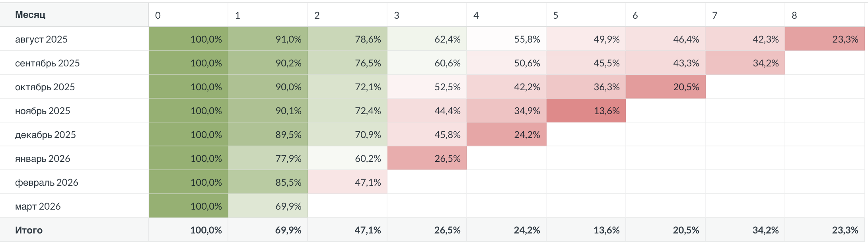868x245 pixels.
Task: Click the 69,9% cell in март row
Action: click(268, 206)
